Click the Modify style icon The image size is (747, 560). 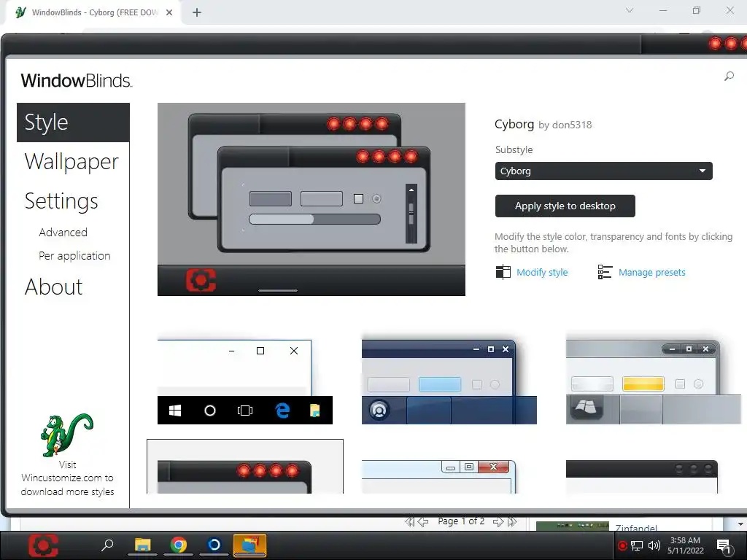tap(503, 272)
